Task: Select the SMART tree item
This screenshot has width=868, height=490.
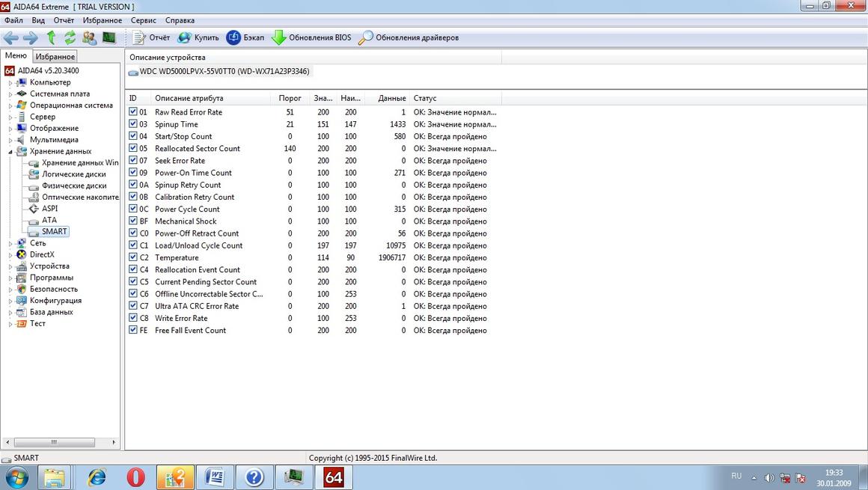Action: coord(54,231)
